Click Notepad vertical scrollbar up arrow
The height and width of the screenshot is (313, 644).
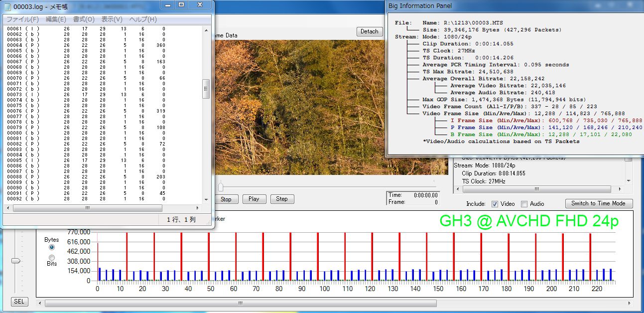[x=206, y=30]
